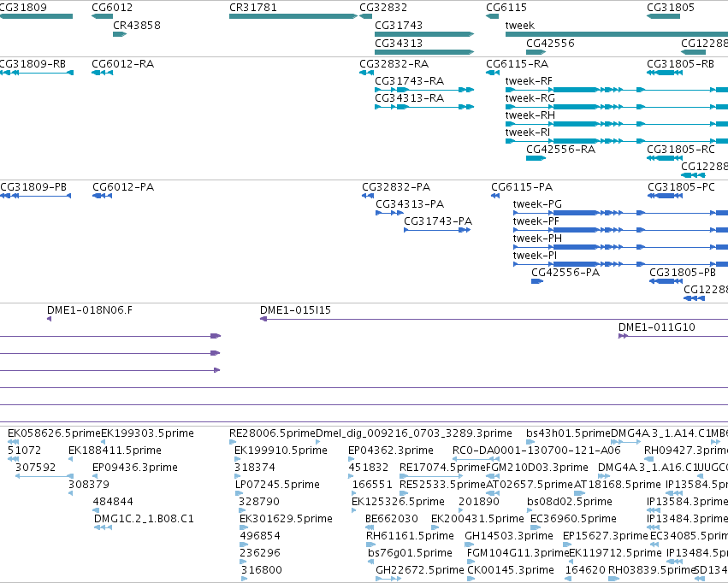Select the EK125326.5prime EST label
Image resolution: width=728 pixels, height=583 pixels.
(398, 503)
